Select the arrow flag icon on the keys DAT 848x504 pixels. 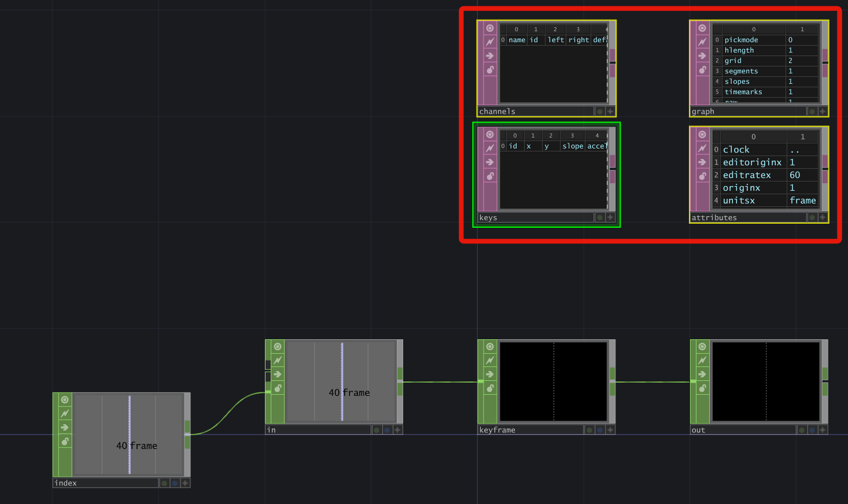tap(489, 162)
